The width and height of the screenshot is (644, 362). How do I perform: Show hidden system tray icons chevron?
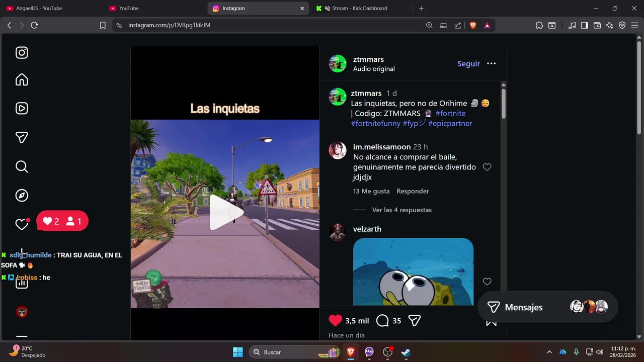tap(549, 352)
